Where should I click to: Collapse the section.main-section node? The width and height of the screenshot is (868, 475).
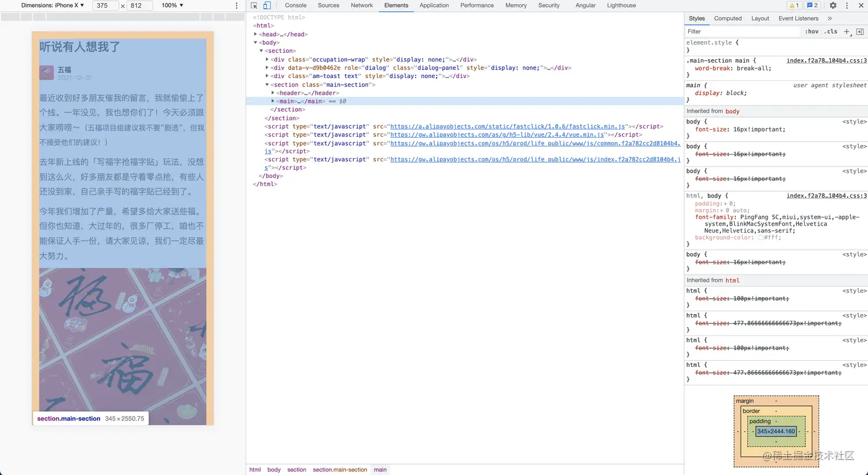coord(268,84)
